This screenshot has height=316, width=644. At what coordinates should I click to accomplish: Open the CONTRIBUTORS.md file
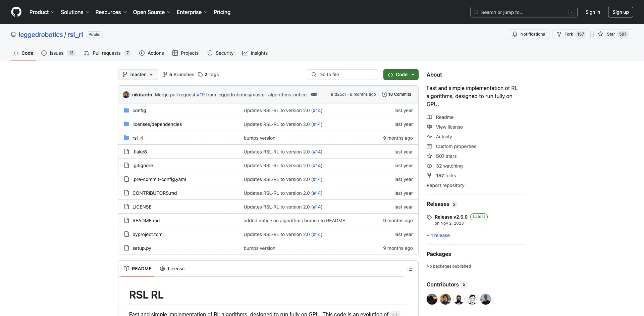(x=155, y=193)
